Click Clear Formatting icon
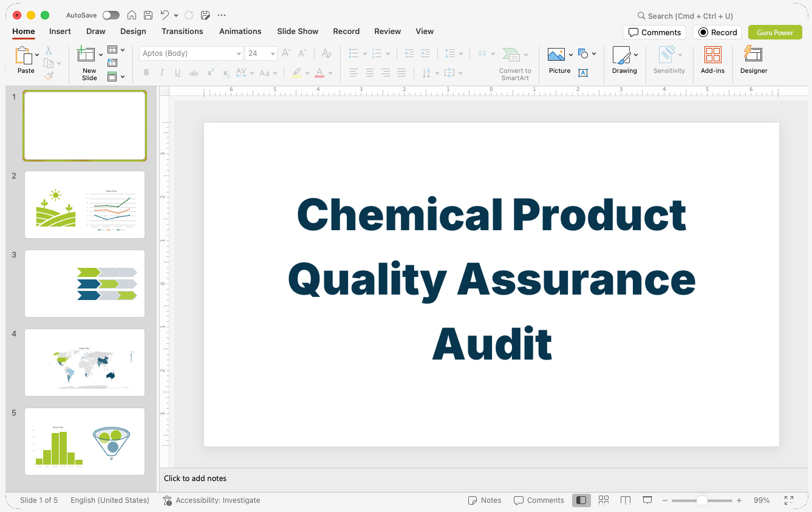Viewport: 812px width, 512px height. 327,53
